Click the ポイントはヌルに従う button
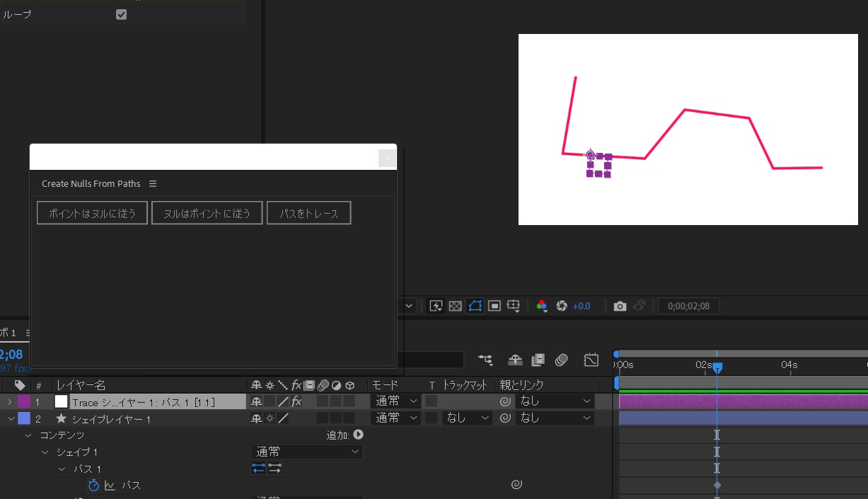 click(92, 213)
